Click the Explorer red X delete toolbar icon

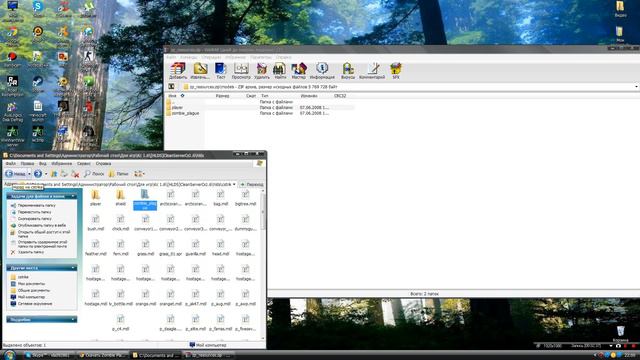75,174
